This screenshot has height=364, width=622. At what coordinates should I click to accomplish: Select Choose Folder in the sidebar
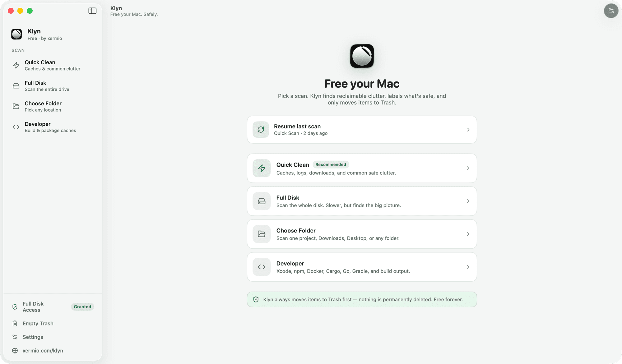[x=53, y=106]
